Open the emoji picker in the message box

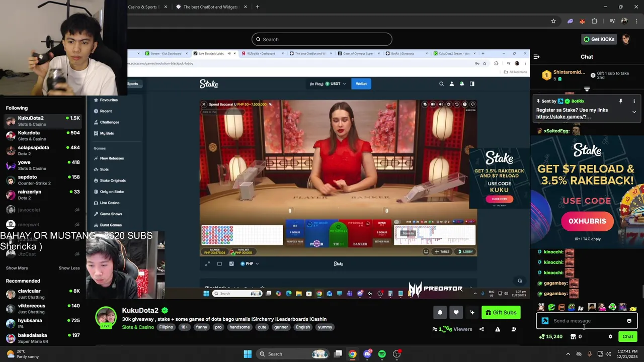(x=629, y=321)
